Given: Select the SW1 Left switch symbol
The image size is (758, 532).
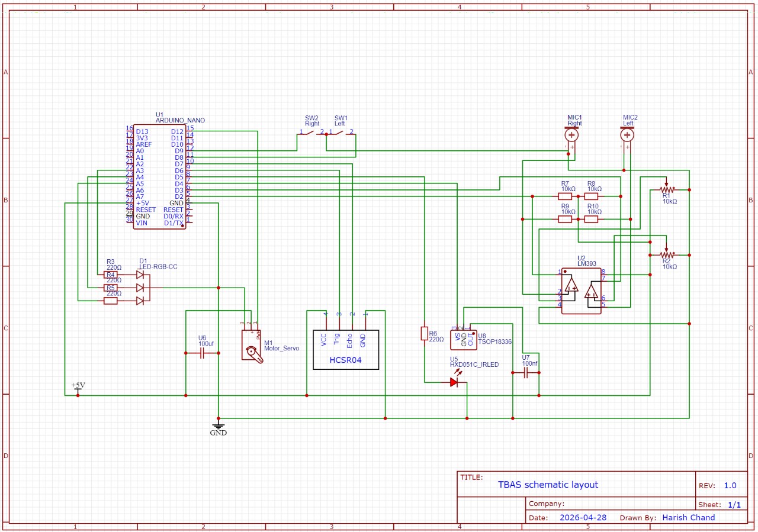Looking at the screenshot, I should [x=341, y=133].
